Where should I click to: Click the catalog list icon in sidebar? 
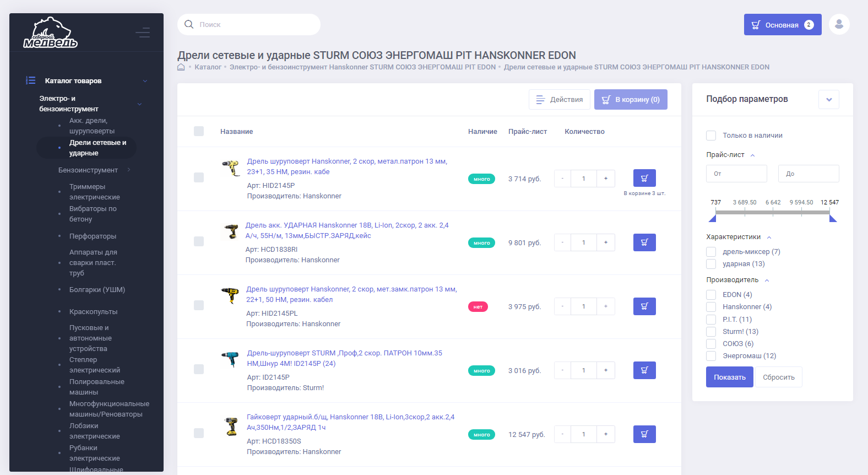tap(31, 80)
